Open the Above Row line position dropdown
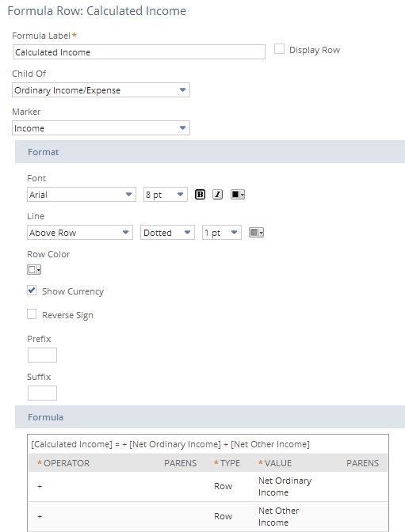 point(80,233)
